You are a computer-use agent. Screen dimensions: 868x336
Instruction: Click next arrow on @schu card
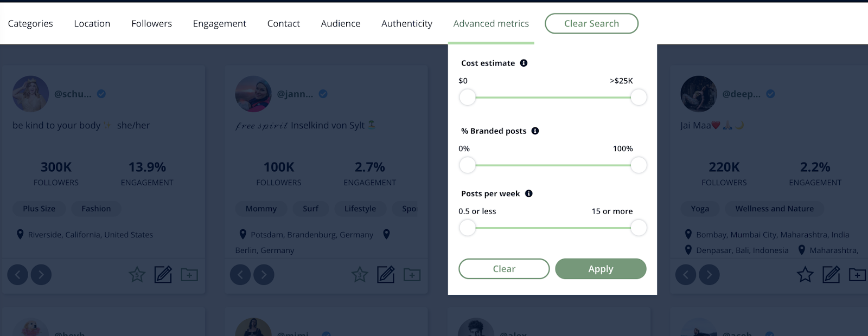coord(41,275)
